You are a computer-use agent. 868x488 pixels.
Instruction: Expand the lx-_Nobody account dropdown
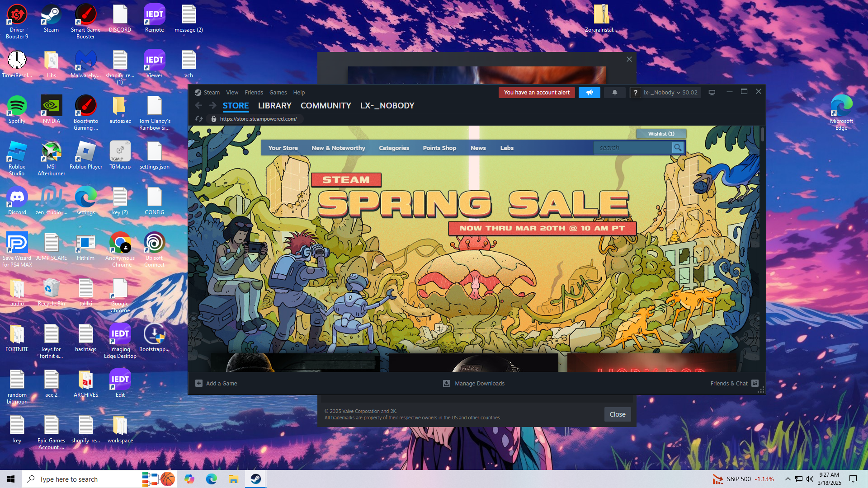coord(662,93)
